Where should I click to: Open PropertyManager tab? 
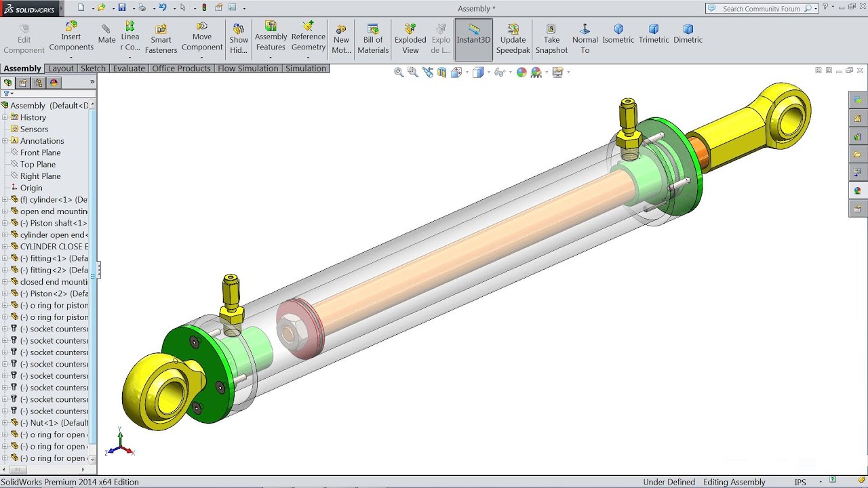pos(23,83)
